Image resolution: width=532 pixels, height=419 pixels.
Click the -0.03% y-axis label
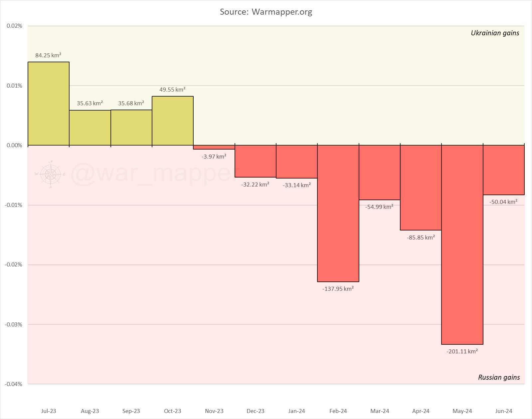[13, 324]
